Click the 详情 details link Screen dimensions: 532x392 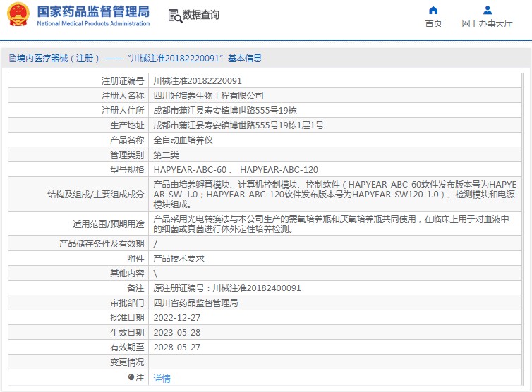(162, 378)
